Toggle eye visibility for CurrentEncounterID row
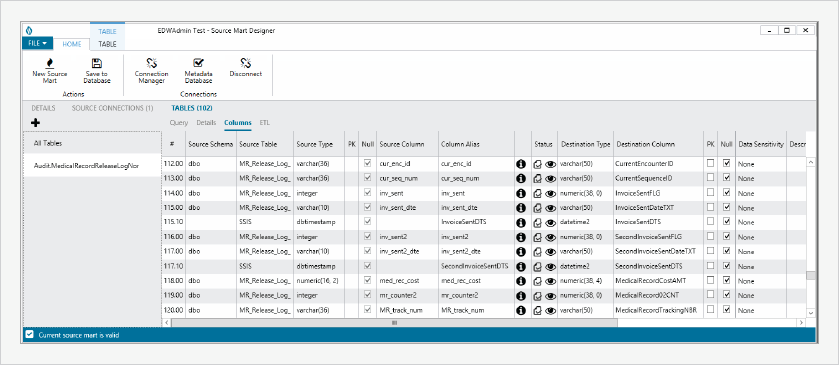Viewport: 839px width, 365px height. pos(551,164)
